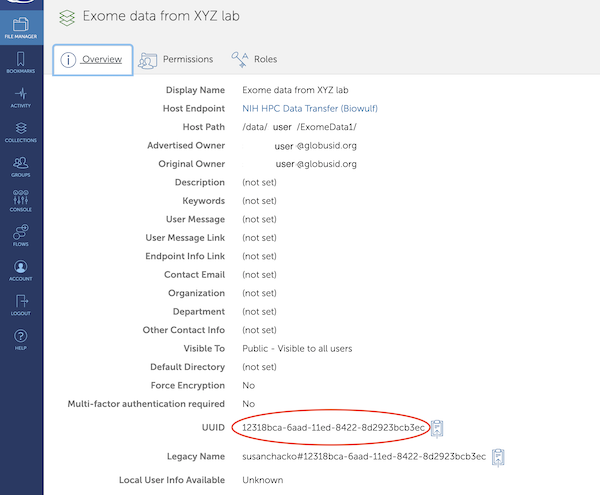Copy the UUID to clipboard
Image resolution: width=600 pixels, height=495 pixels.
(437, 428)
